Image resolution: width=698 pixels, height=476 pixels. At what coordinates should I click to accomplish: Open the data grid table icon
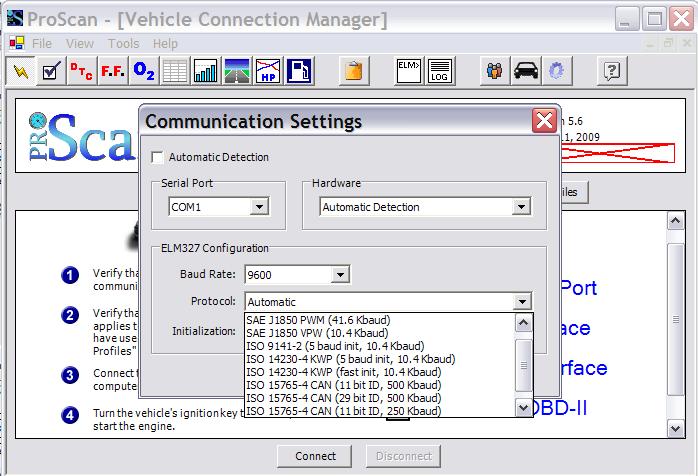[175, 71]
